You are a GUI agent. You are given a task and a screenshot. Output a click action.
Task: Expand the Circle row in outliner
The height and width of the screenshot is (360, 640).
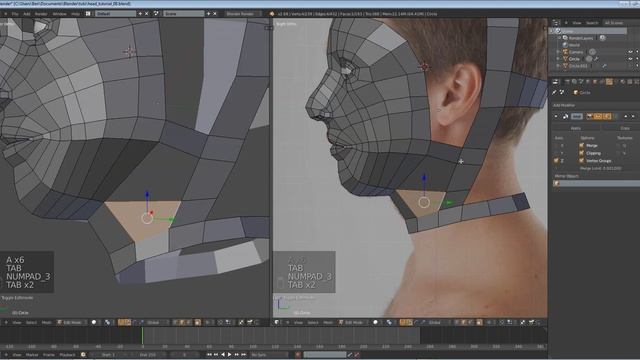point(558,59)
